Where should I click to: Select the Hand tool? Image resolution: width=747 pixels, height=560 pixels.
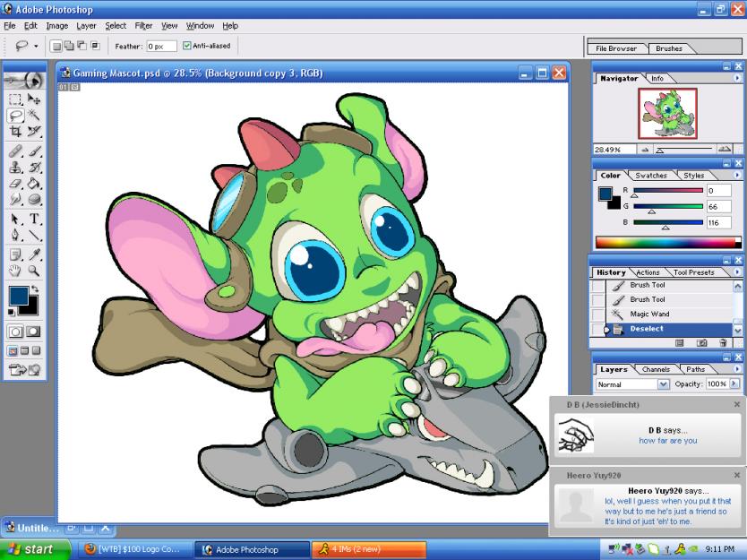pyautogui.click(x=16, y=271)
